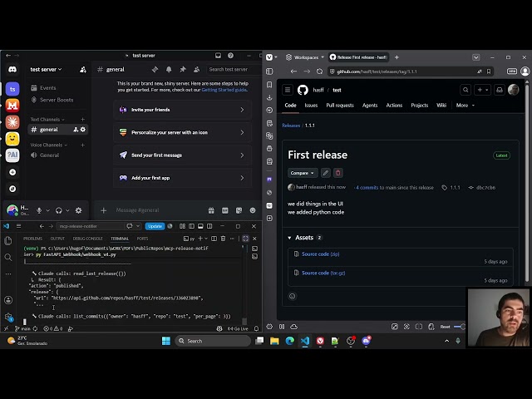Collapse Voice Channels category in Discord
532x399 pixels.
(x=49, y=145)
